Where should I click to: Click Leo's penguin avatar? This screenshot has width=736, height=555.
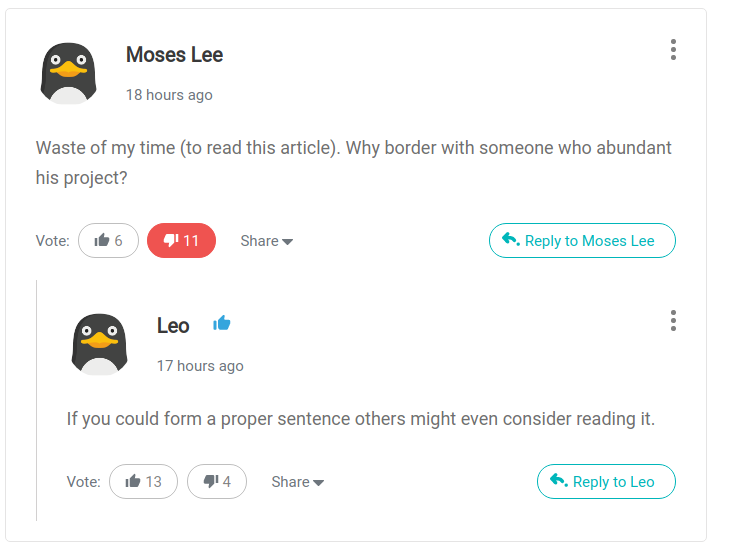[x=100, y=344]
